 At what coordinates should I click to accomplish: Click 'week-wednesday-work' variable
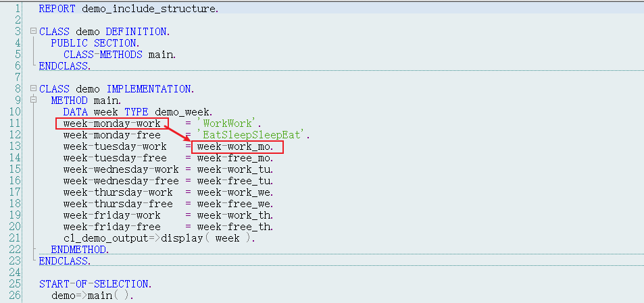click(x=121, y=169)
